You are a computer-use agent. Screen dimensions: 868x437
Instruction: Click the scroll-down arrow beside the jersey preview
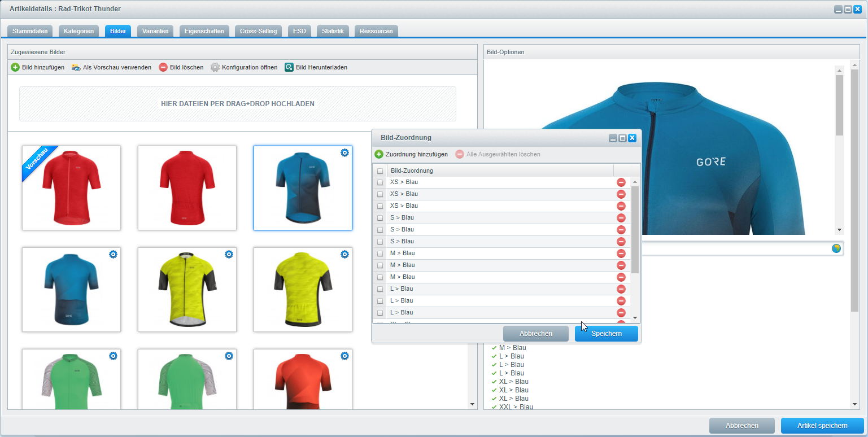click(839, 230)
